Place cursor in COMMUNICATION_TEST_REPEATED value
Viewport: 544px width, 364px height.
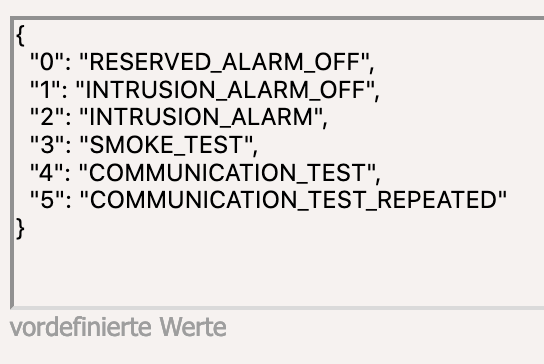click(293, 200)
